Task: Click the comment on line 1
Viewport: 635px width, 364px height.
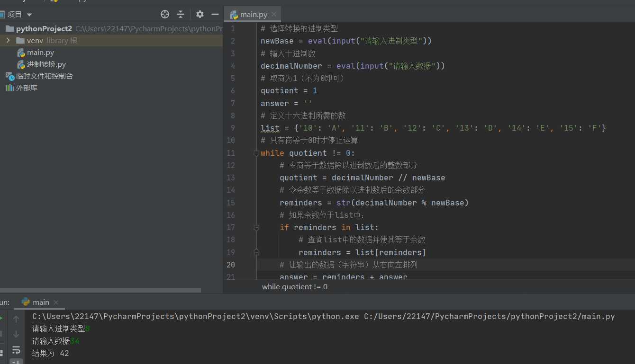Action: (x=299, y=28)
